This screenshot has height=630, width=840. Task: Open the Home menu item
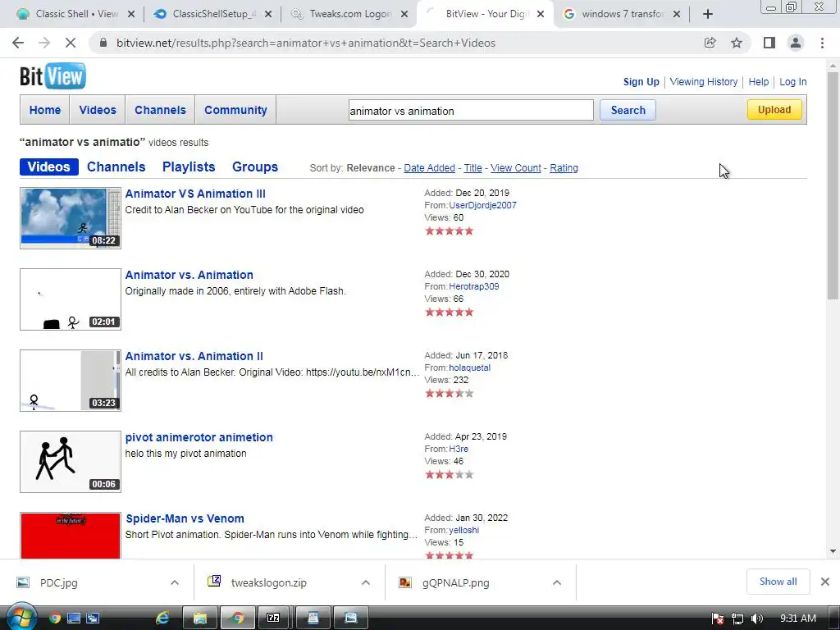tap(45, 110)
